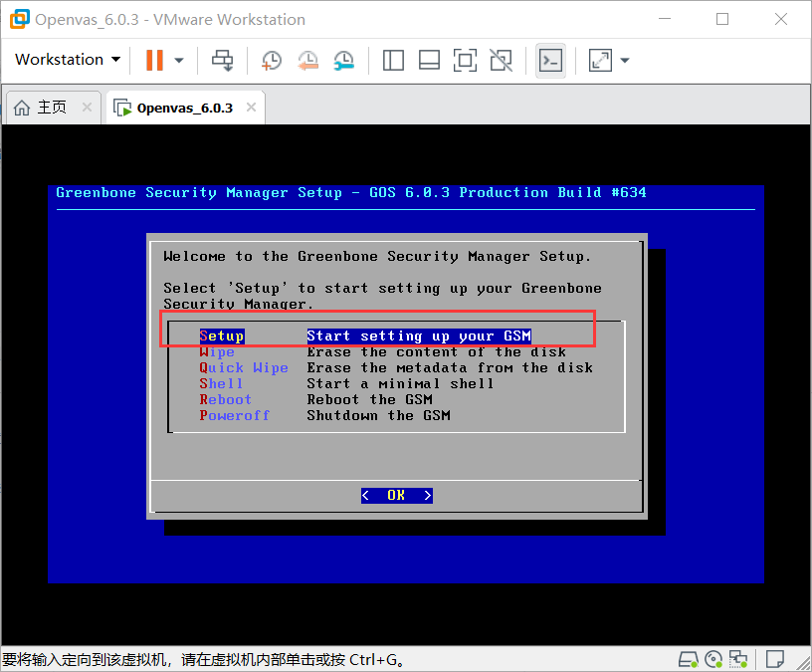
Task: Click 'Start a minimal shell' description
Action: [400, 383]
